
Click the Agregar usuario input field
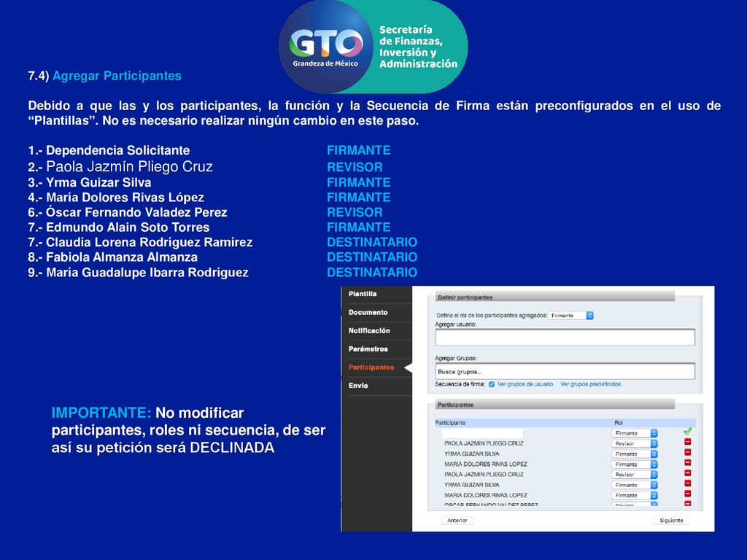[565, 337]
